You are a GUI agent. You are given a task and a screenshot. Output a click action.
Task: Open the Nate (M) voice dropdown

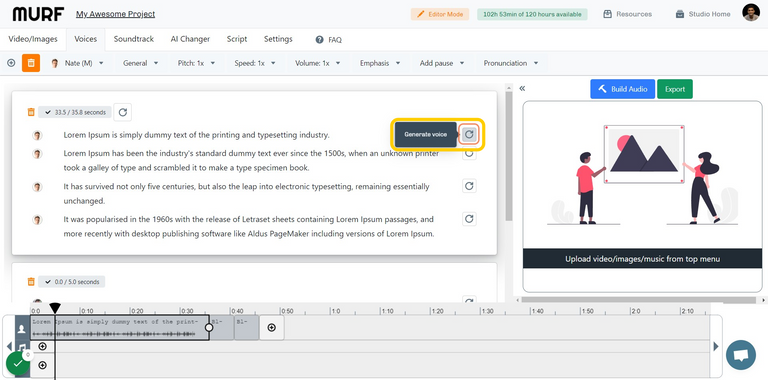pyautogui.click(x=77, y=63)
